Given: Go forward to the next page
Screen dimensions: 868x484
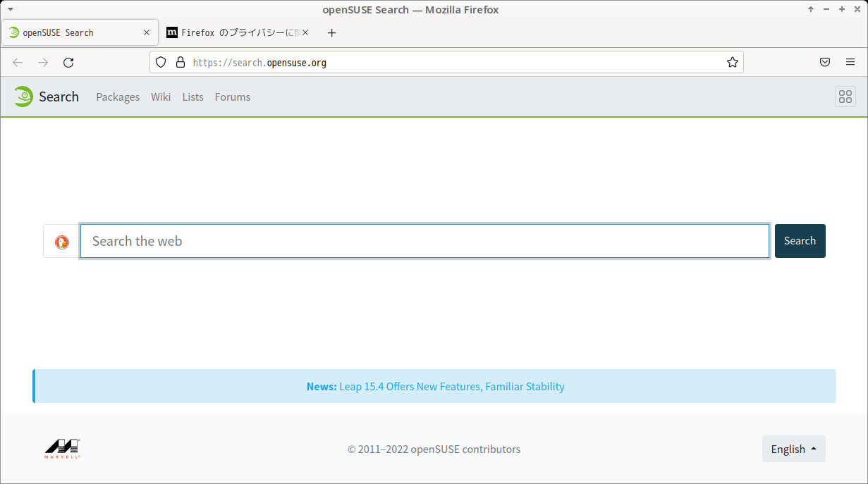Looking at the screenshot, I should pos(43,62).
